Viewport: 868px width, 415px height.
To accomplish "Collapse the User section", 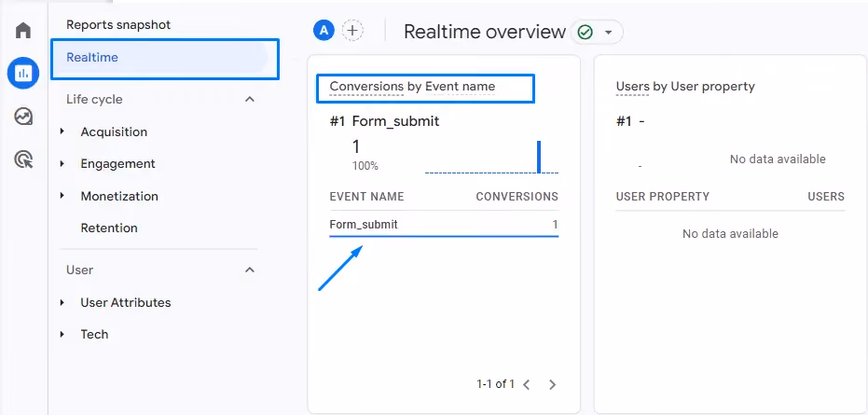I will click(250, 270).
